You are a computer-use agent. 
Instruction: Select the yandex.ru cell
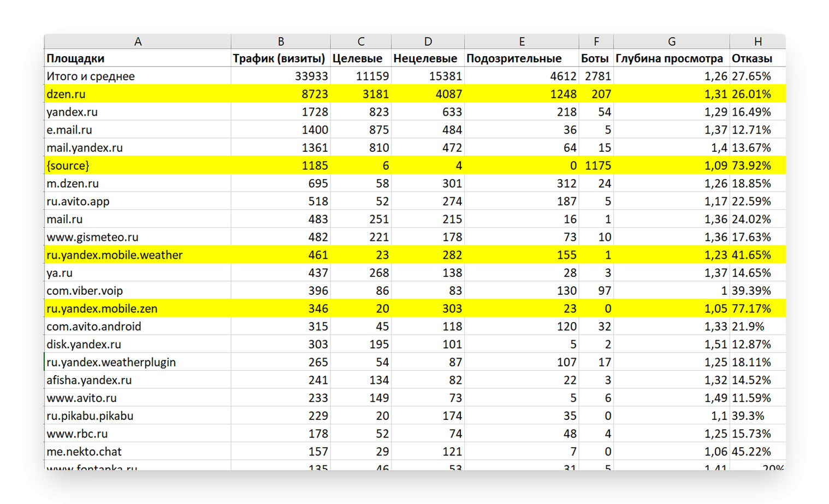(x=138, y=112)
